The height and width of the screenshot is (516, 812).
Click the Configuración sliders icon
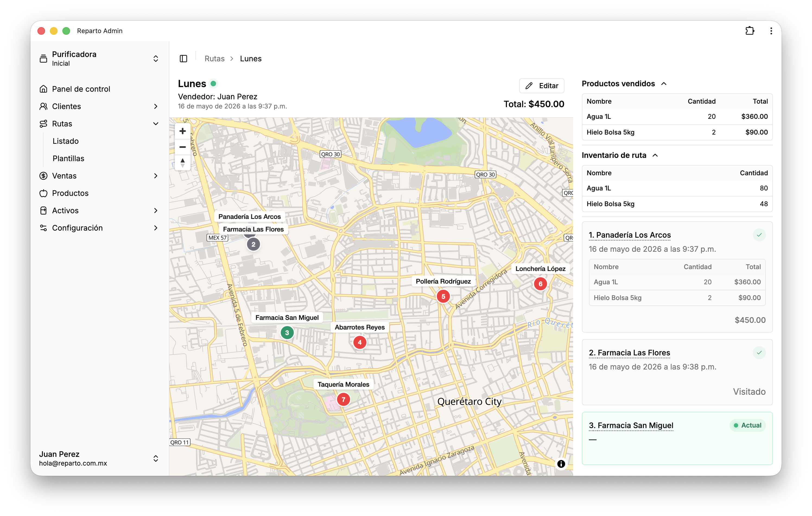(x=43, y=228)
